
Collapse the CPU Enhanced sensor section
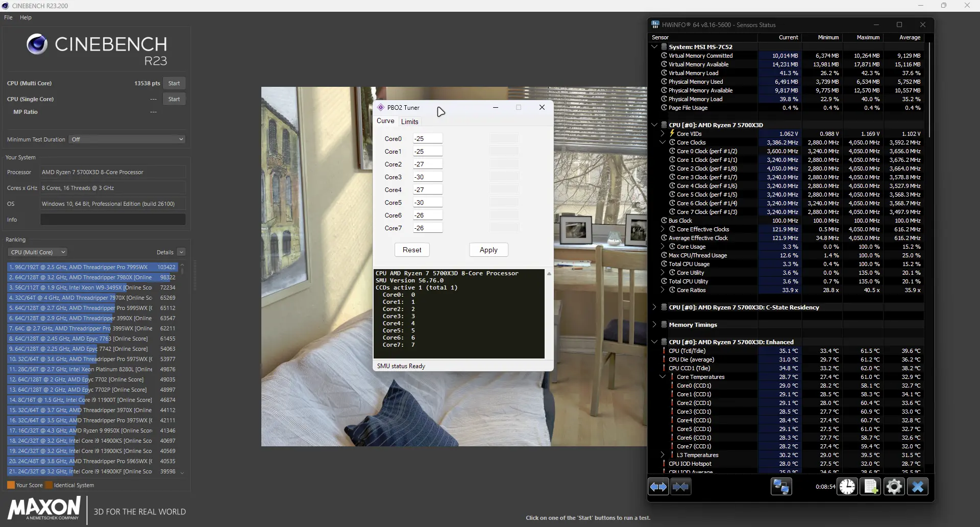[x=654, y=342]
